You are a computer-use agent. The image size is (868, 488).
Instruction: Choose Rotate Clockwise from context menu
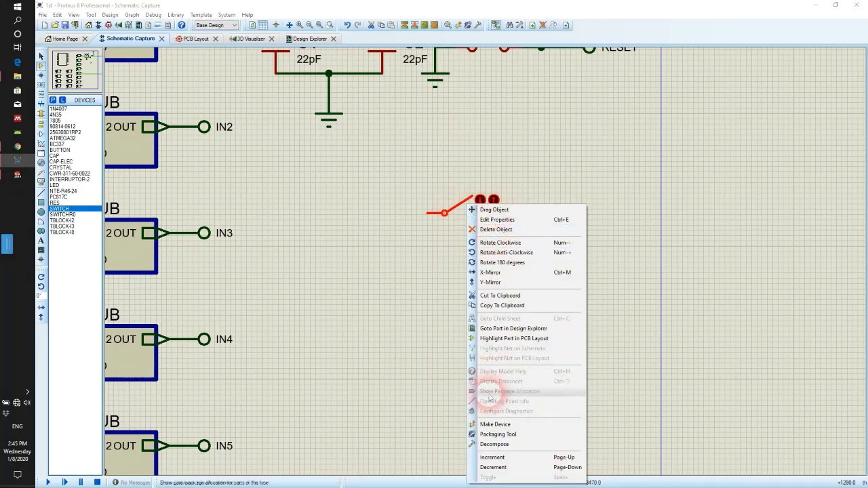coord(500,243)
